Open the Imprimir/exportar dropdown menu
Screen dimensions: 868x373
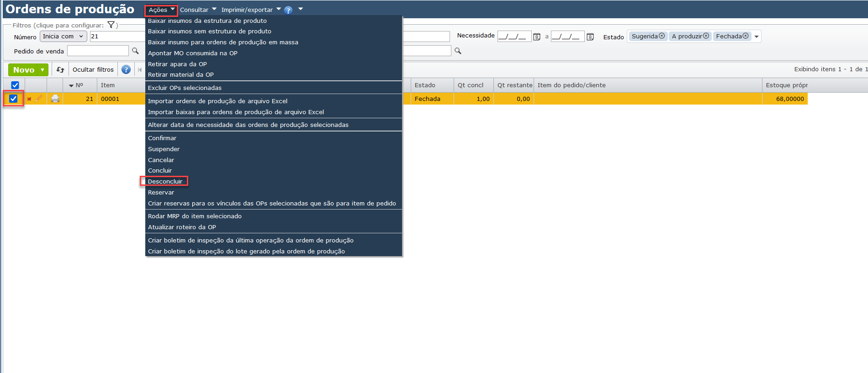[251, 10]
